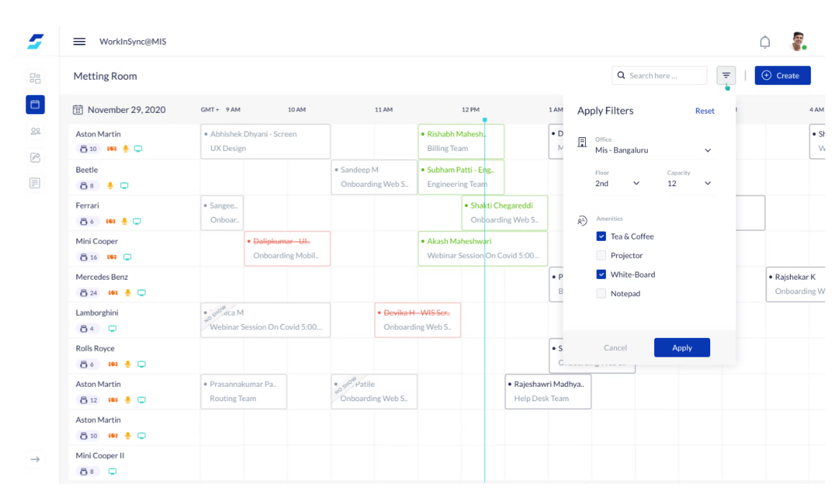Open the hamburger menu beside WorkInSync@MIS
This screenshot has width=836, height=504.
79,42
